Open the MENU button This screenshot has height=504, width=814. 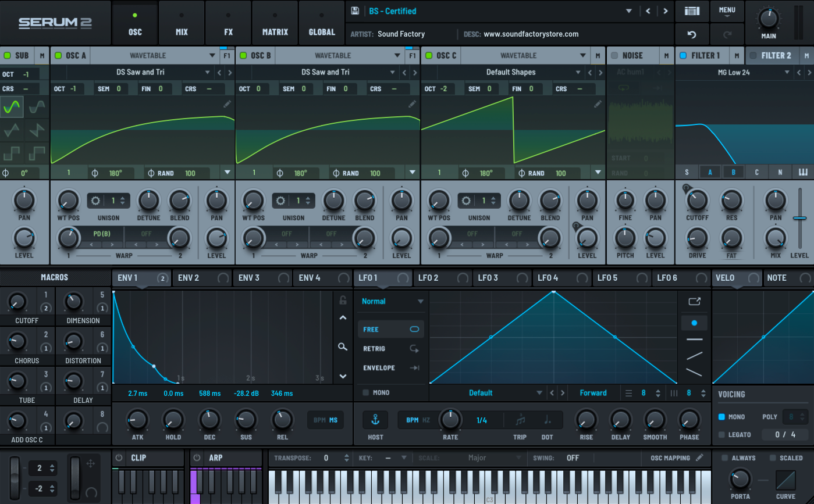[727, 11]
